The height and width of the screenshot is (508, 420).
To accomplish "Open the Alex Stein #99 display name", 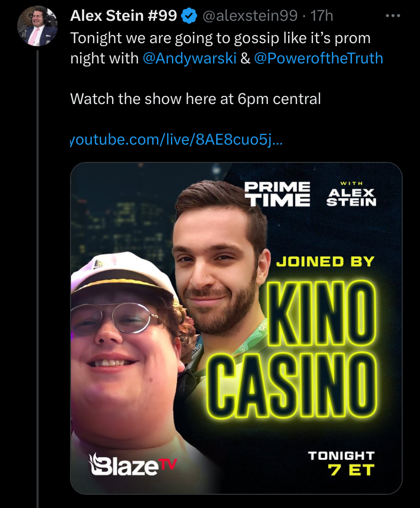I will 123,16.
